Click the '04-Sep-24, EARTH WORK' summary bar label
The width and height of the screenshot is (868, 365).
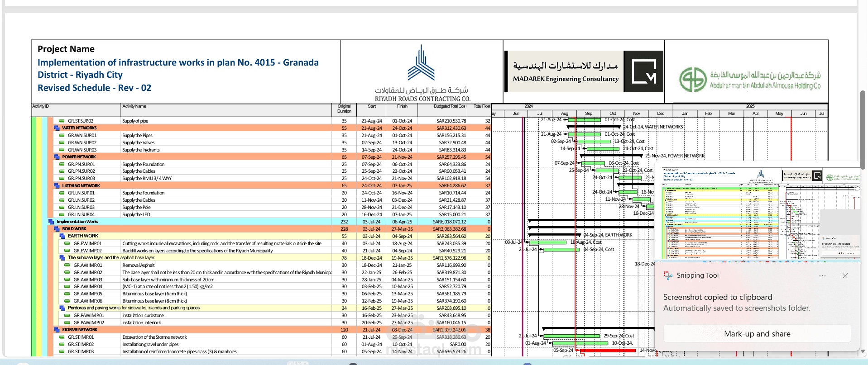(608, 235)
